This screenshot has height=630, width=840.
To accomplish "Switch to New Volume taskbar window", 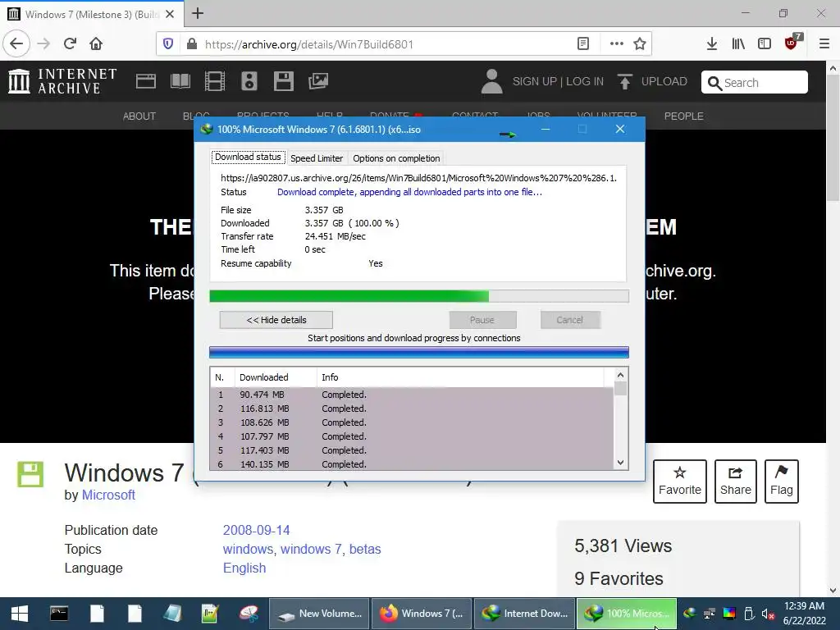I will click(x=319, y=614).
